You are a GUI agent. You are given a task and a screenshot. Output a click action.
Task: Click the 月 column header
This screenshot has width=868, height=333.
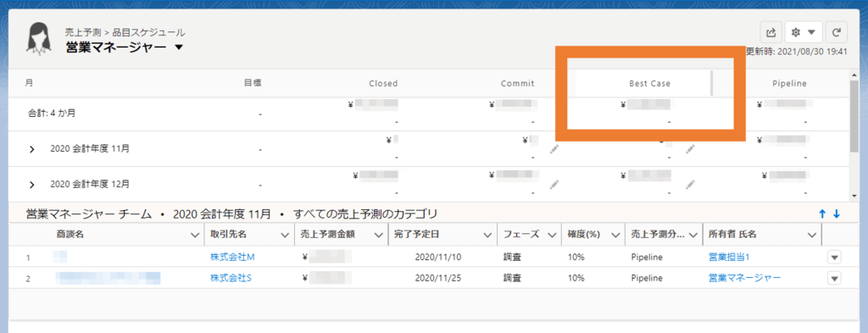point(29,83)
